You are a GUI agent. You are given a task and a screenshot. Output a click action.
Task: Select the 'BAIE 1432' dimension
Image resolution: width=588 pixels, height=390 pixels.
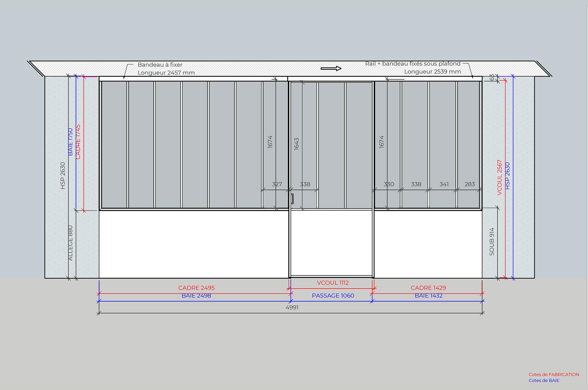point(428,296)
